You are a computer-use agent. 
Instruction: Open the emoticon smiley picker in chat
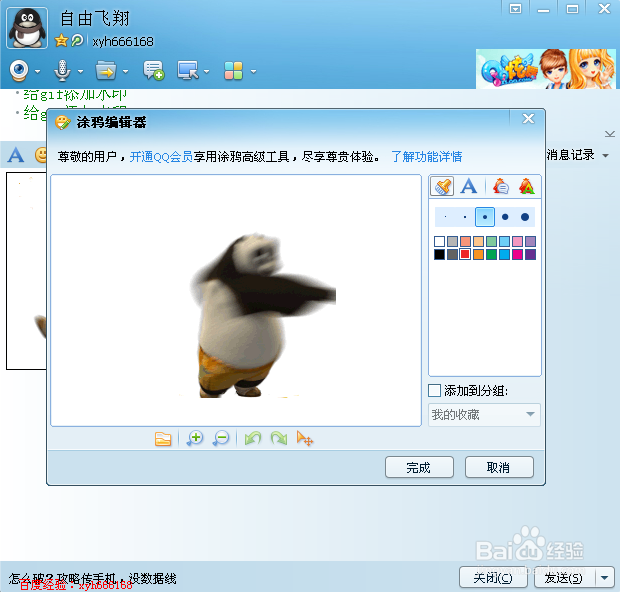pyautogui.click(x=41, y=155)
